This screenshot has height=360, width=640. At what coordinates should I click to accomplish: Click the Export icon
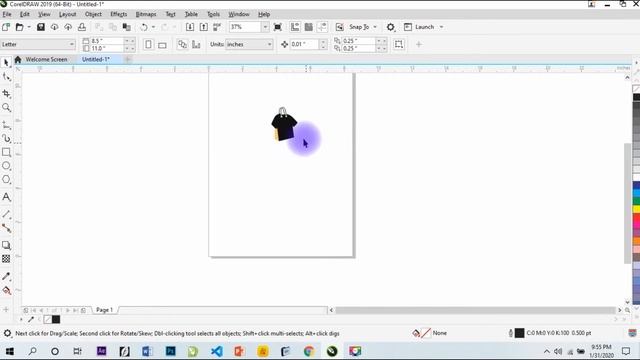click(203, 27)
